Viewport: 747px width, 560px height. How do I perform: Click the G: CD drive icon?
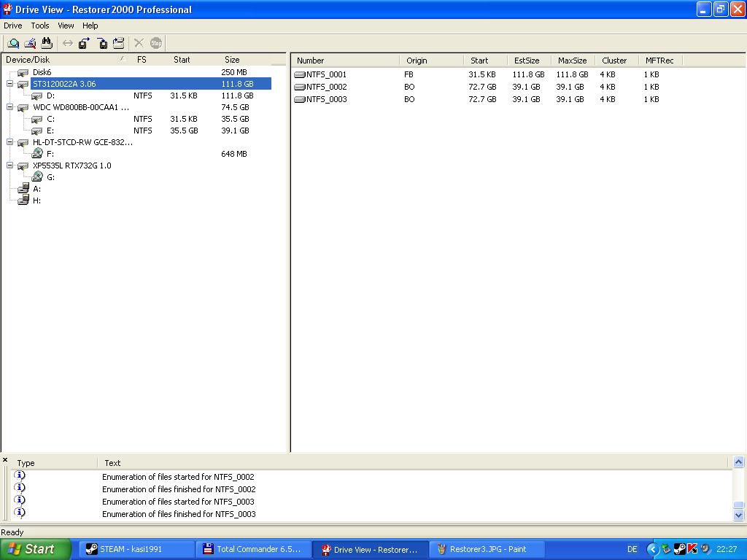[36, 176]
